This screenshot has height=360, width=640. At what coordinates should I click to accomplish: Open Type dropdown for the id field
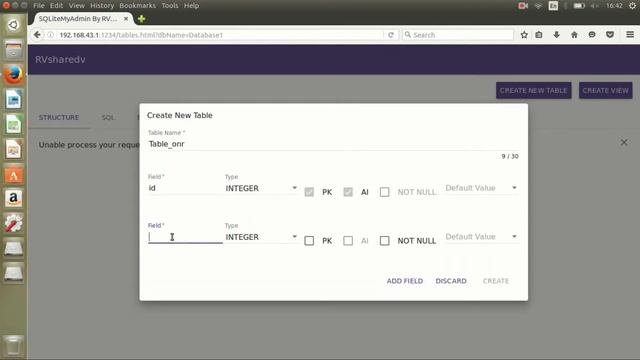[x=261, y=188]
